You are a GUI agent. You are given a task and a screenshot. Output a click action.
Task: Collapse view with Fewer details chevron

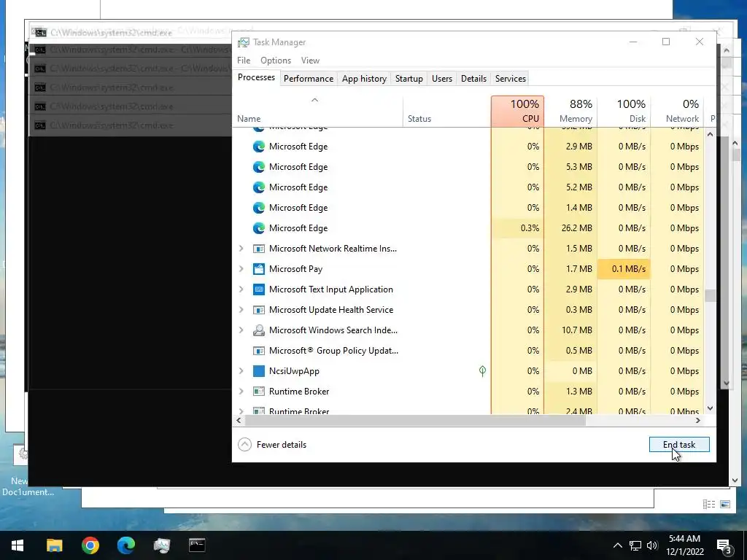[x=244, y=444]
